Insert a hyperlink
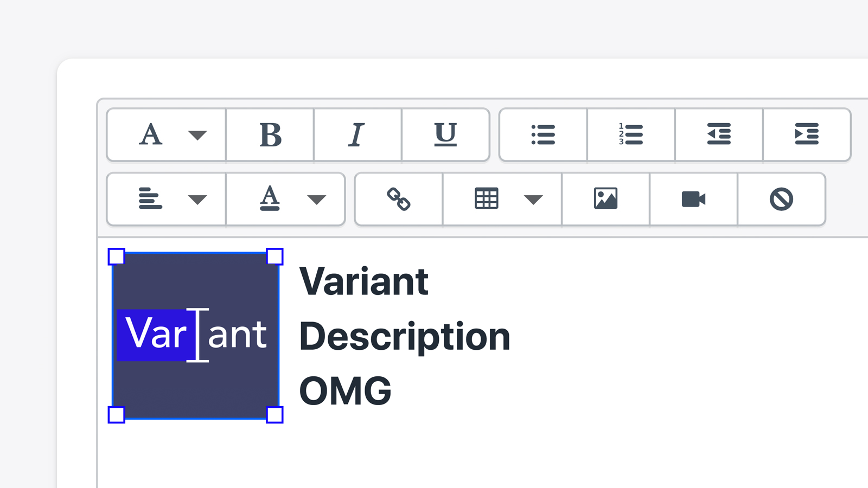 pyautogui.click(x=398, y=199)
